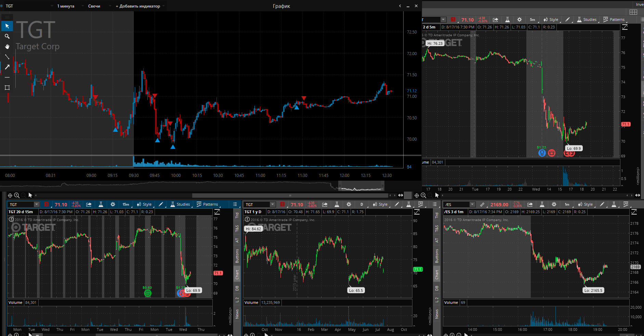Screen dimensions: 644x336
Task: Open Studies on the 5m TGT chart
Action: [x=587, y=20]
